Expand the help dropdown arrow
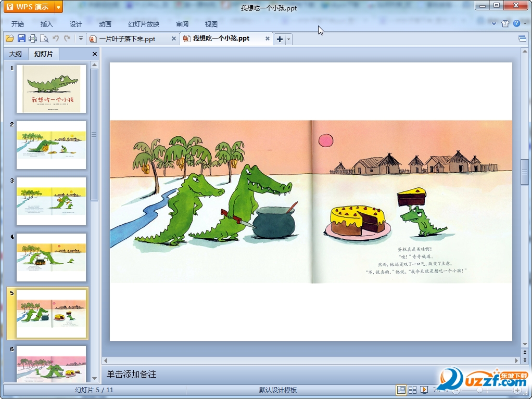This screenshot has height=399, width=532. click(525, 24)
